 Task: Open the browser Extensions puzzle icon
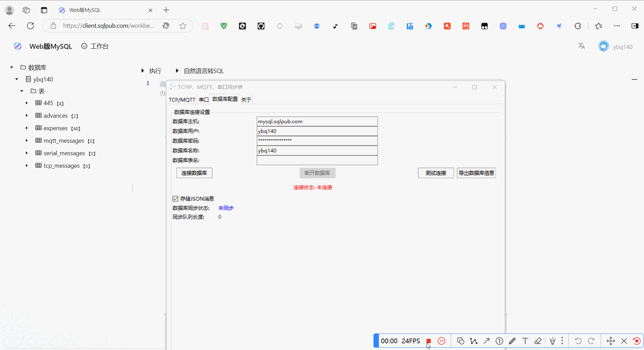(578, 26)
